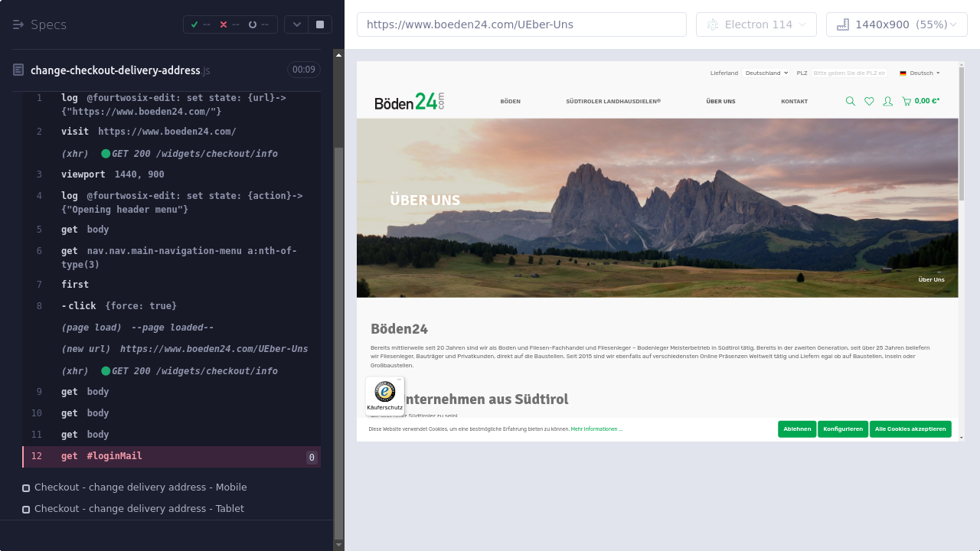Open the BÖDEN navigation menu item
The image size is (980, 551).
point(511,102)
